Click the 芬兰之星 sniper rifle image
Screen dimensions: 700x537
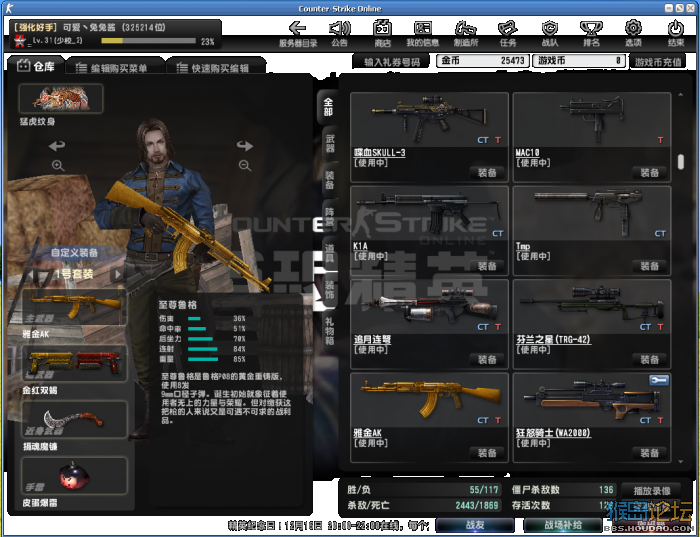(x=592, y=304)
